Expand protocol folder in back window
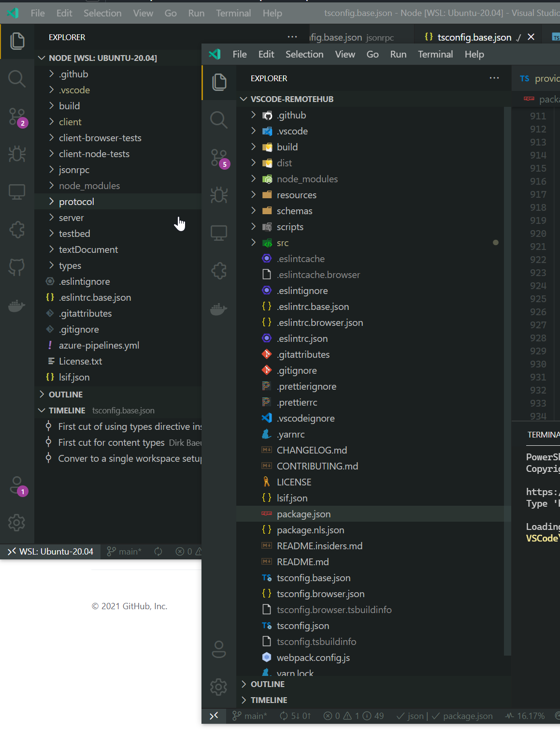This screenshot has width=560, height=732. coord(118,202)
